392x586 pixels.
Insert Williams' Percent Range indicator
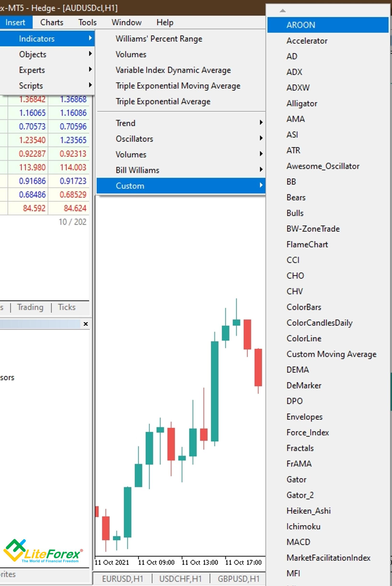coord(158,39)
